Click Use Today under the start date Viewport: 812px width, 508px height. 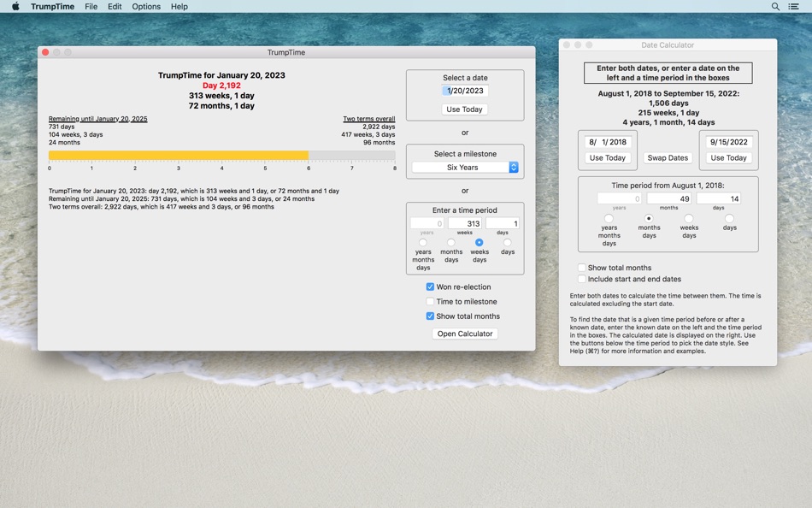click(608, 158)
